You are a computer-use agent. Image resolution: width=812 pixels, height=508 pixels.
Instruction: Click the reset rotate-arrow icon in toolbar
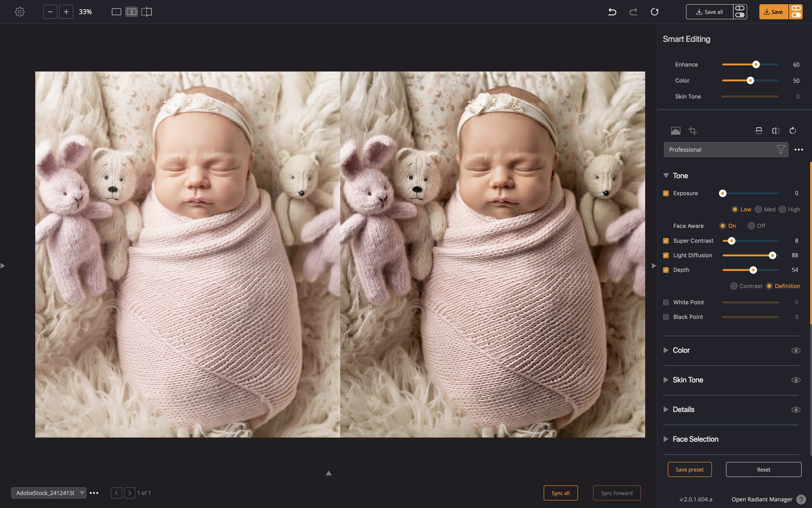(x=654, y=12)
